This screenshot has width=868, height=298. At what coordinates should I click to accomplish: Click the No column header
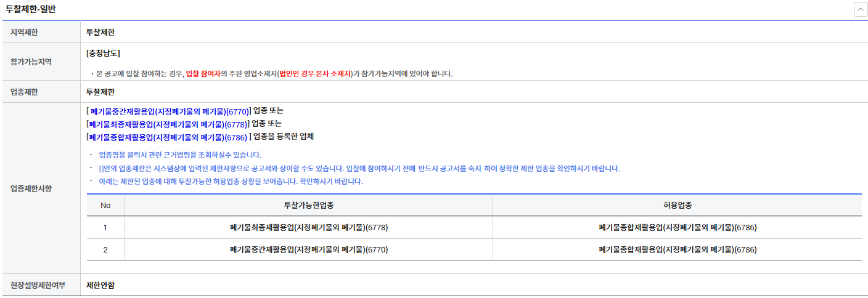pyautogui.click(x=105, y=205)
